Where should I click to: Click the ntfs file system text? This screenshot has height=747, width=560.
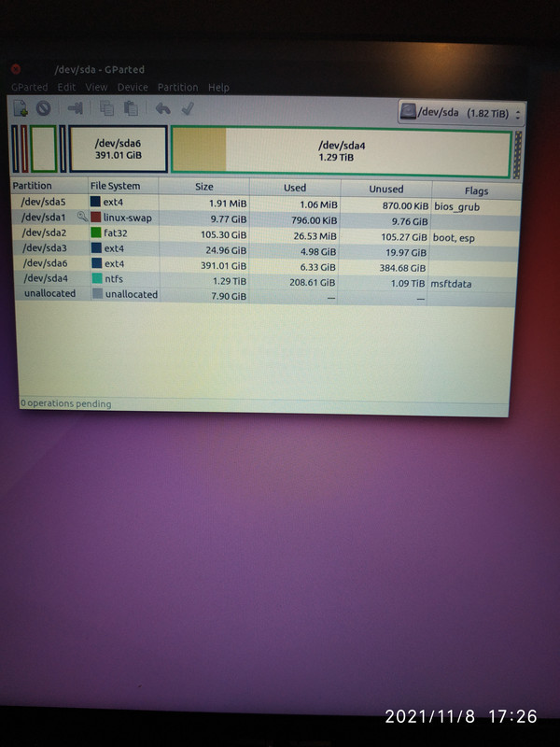pyautogui.click(x=113, y=278)
